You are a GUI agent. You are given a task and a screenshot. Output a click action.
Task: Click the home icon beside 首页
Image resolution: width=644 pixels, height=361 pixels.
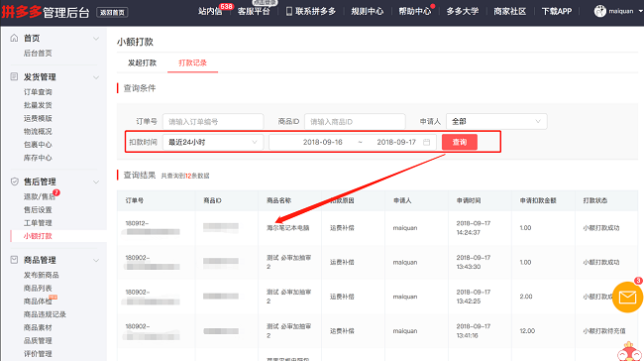point(15,38)
